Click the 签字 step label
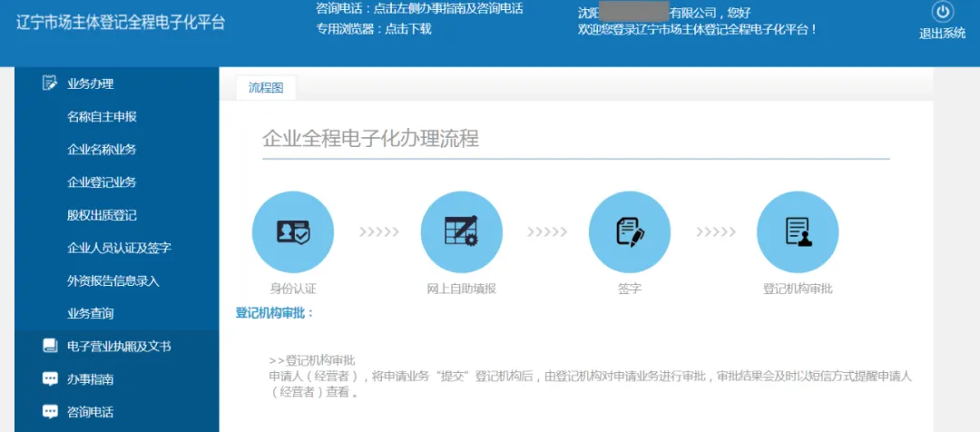The height and width of the screenshot is (432, 980). click(630, 290)
